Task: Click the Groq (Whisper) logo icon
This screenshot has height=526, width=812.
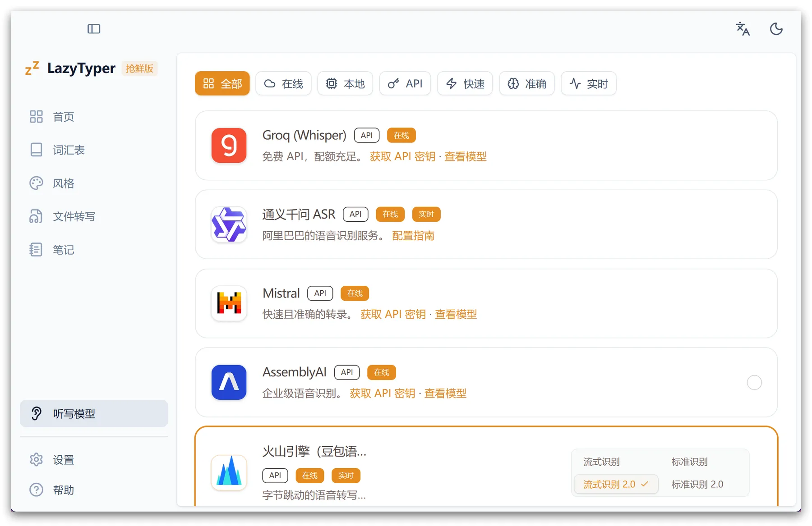Action: [x=229, y=146]
